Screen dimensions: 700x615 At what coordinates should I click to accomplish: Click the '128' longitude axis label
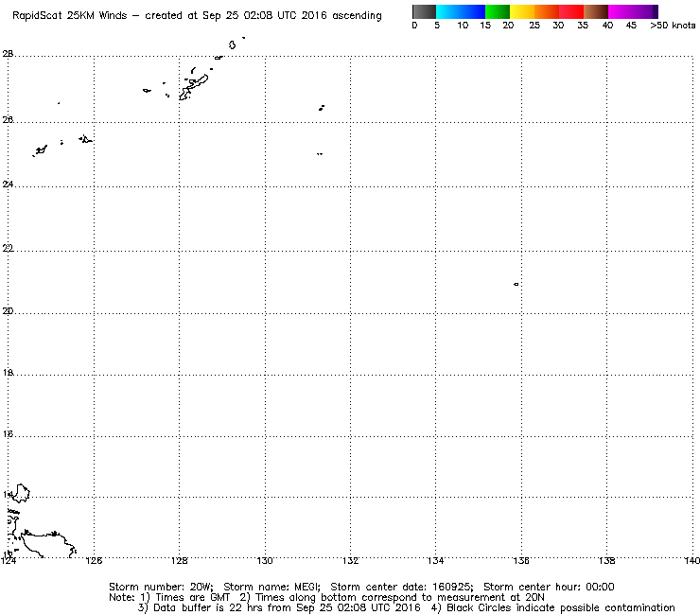tap(180, 560)
